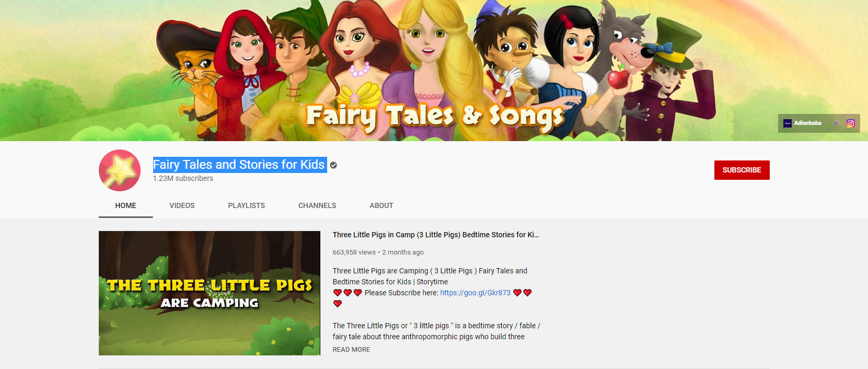Viewport: 868px width, 369px height.
Task: Click the 663,958 views text
Action: [x=354, y=252]
